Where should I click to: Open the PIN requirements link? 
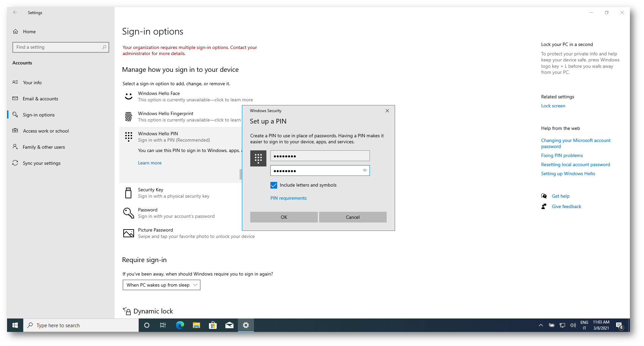pyautogui.click(x=289, y=198)
